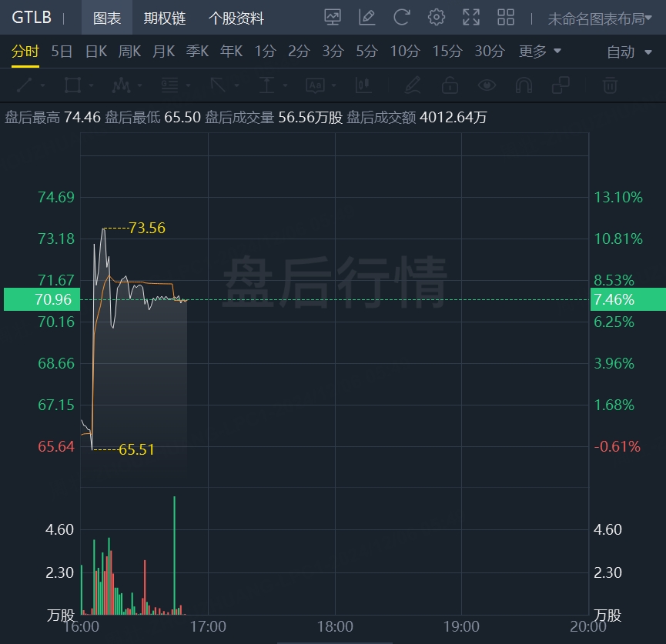Click the chart monitor icon
The image size is (666, 644).
333,18
